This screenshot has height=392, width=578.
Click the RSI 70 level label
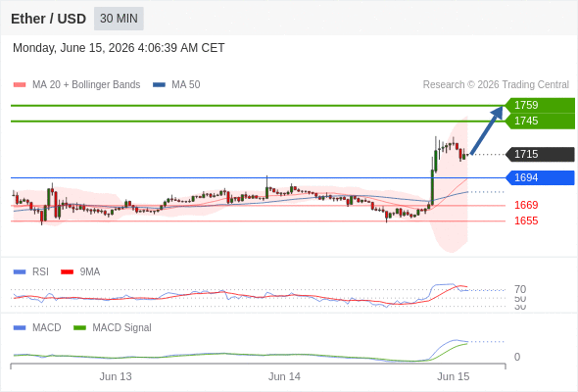[x=520, y=289]
